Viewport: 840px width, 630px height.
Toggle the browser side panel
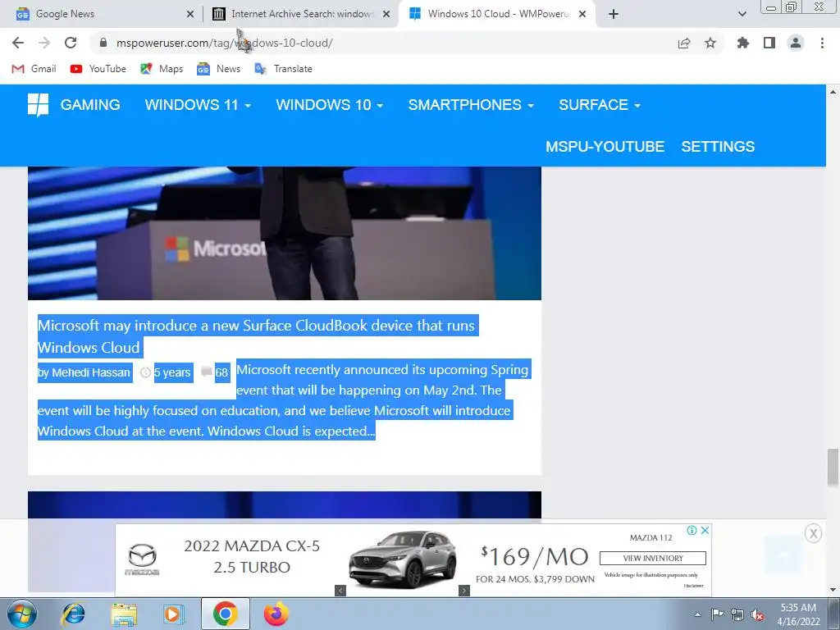click(x=769, y=43)
